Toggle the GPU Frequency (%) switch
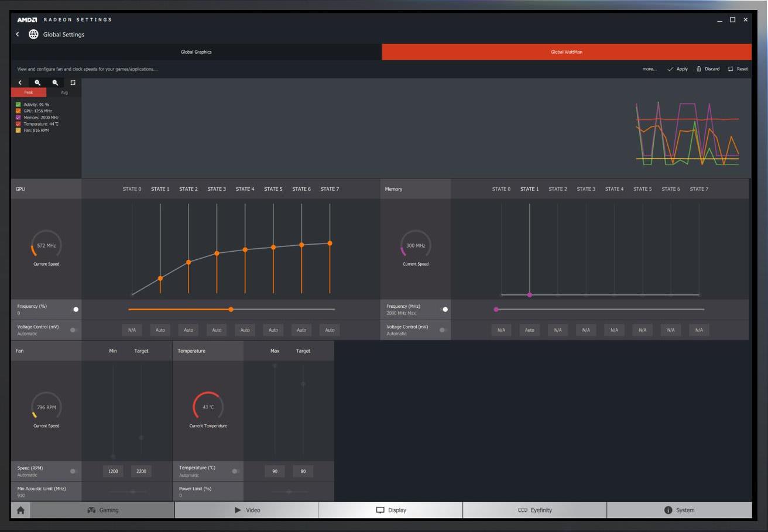The height and width of the screenshot is (532, 768). coord(74,310)
